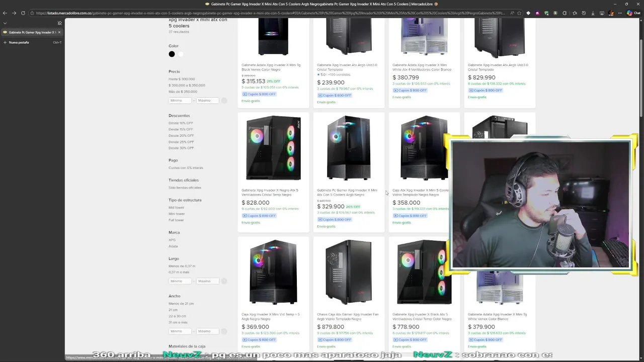This screenshot has width=644, height=362.
Task: Filter structure type Mid tower
Action: pos(176,208)
